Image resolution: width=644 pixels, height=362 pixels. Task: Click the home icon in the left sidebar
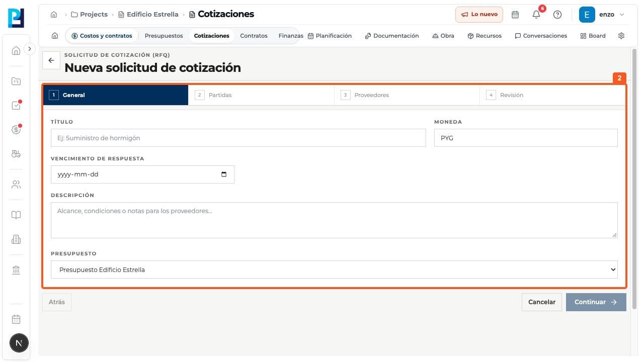pyautogui.click(x=16, y=50)
